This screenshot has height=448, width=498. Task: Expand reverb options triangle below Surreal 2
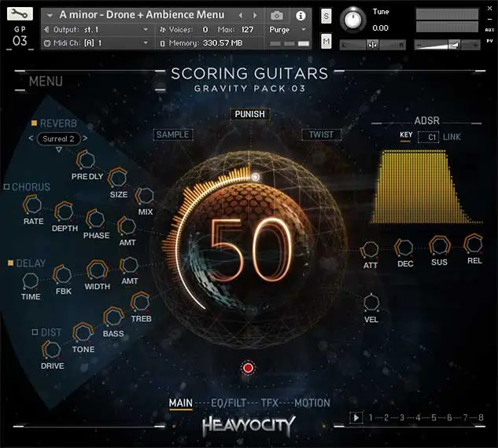point(59,149)
